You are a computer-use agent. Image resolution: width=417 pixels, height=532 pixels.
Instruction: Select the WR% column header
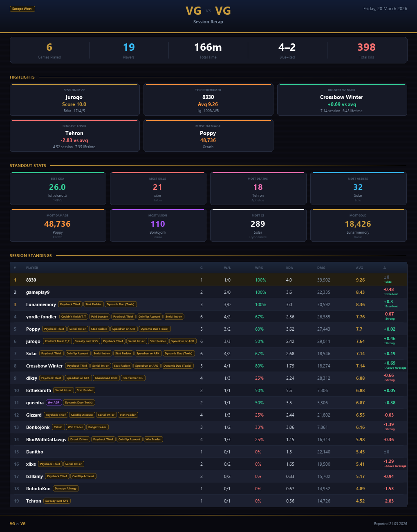[x=259, y=268]
